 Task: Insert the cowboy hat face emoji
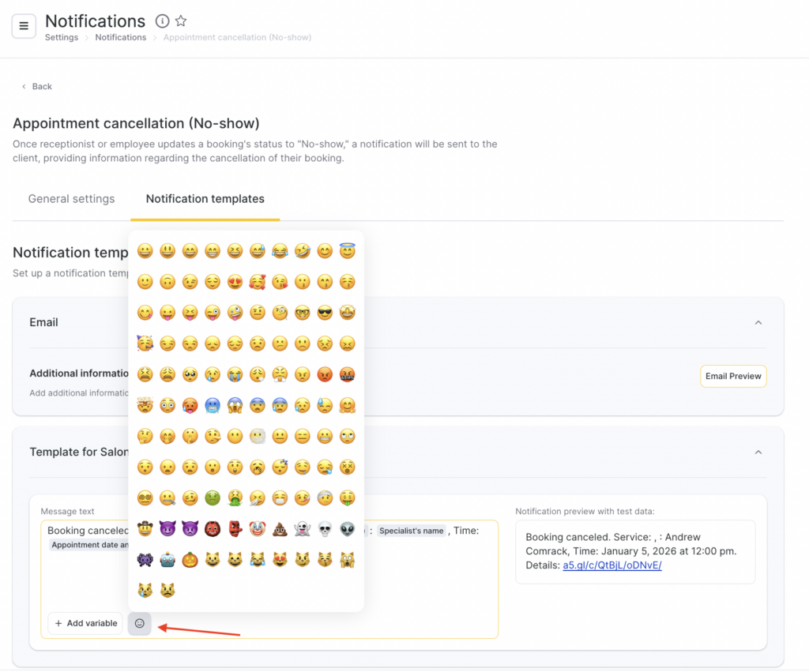(145, 529)
